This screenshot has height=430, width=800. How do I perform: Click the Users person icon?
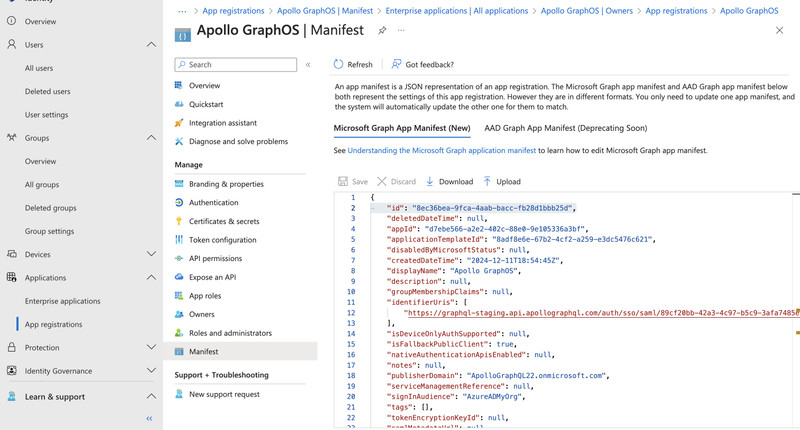[x=11, y=44]
